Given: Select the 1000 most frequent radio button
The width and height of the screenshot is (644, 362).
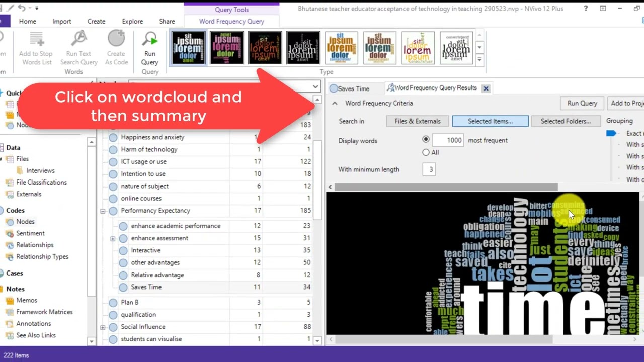Looking at the screenshot, I should [x=426, y=140].
